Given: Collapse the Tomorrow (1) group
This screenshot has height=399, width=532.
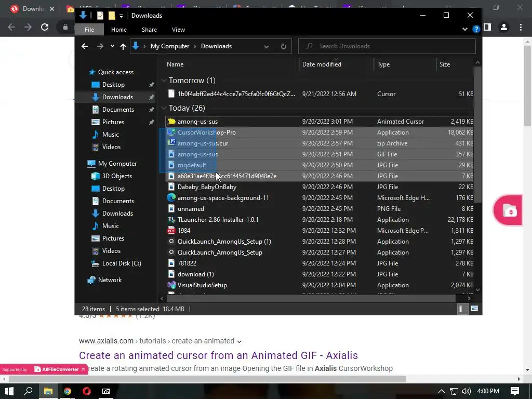Looking at the screenshot, I should coord(164,81).
